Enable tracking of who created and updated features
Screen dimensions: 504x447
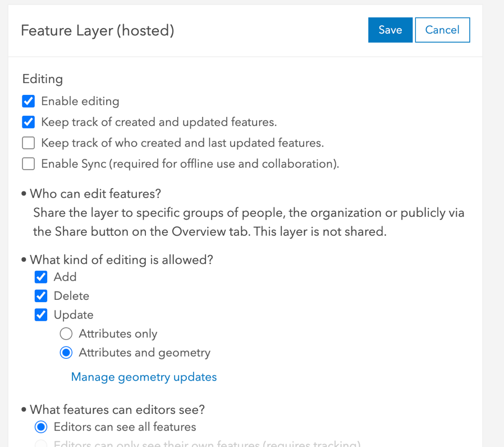tap(28, 143)
